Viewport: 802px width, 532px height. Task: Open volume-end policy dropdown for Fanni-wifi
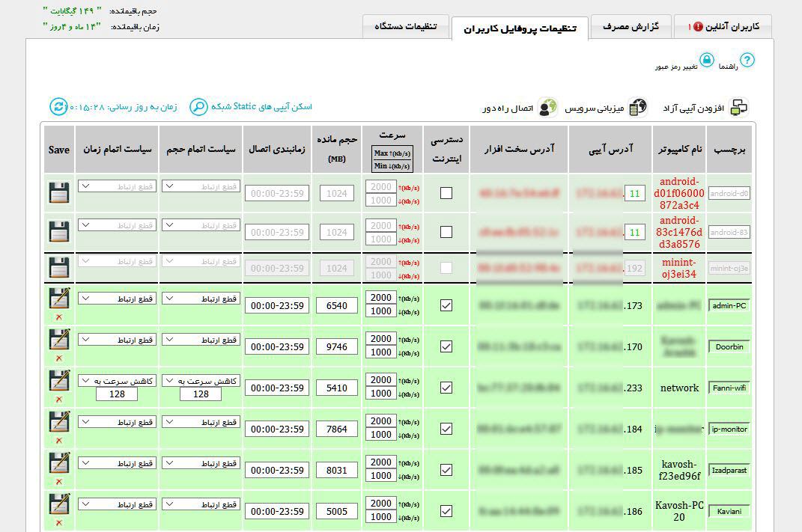click(201, 381)
